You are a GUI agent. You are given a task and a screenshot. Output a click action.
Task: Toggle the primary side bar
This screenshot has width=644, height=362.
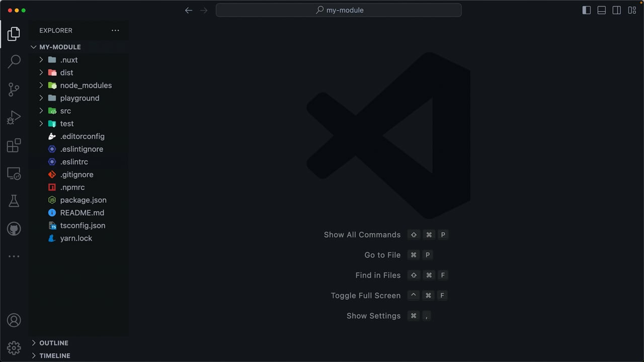(586, 10)
